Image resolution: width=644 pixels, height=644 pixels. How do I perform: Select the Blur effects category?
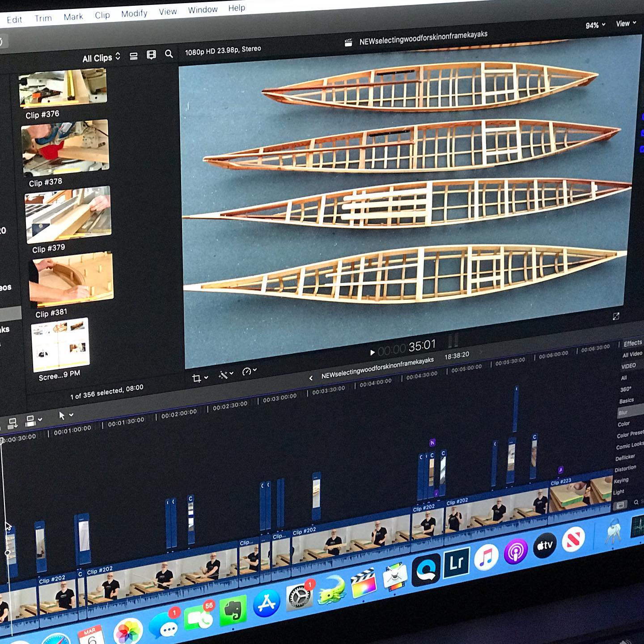point(623,412)
